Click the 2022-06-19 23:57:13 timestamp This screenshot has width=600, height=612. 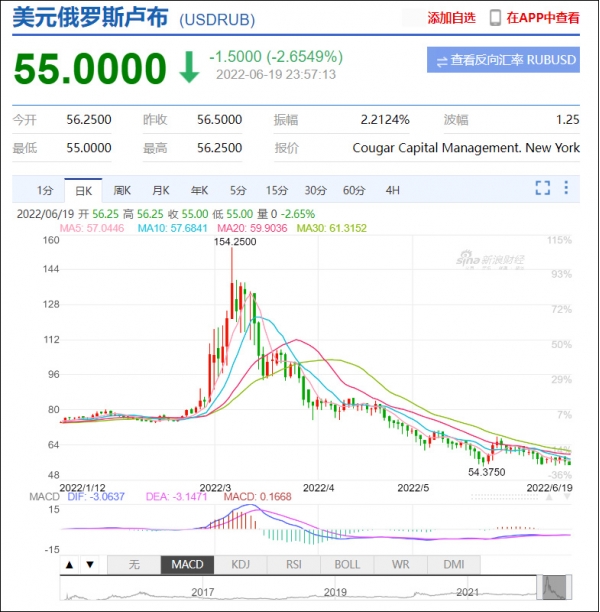(276, 75)
